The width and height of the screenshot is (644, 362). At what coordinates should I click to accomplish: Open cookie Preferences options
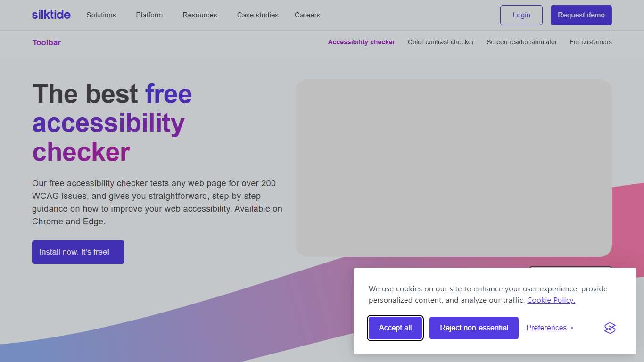546,328
